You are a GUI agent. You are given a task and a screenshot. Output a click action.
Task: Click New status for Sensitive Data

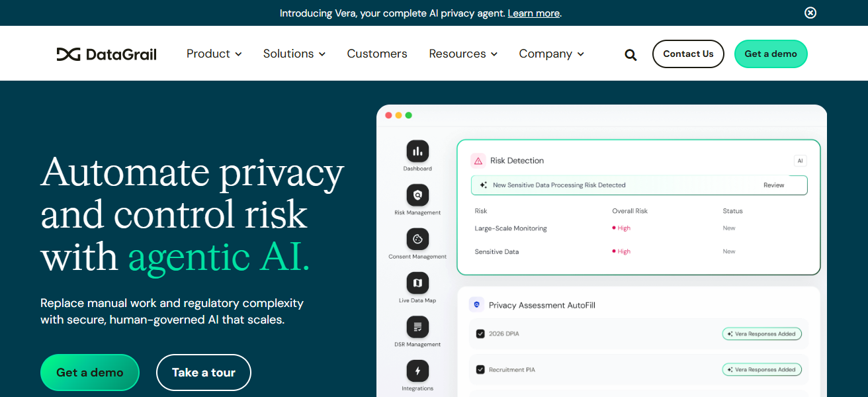(729, 251)
